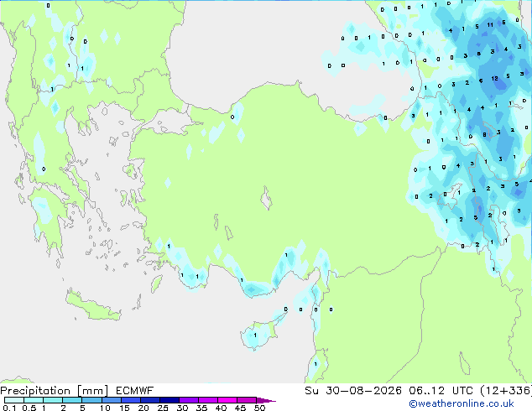This screenshot has width=532, height=411.
Task: Click the legend label '35'
Action: (x=201, y=408)
